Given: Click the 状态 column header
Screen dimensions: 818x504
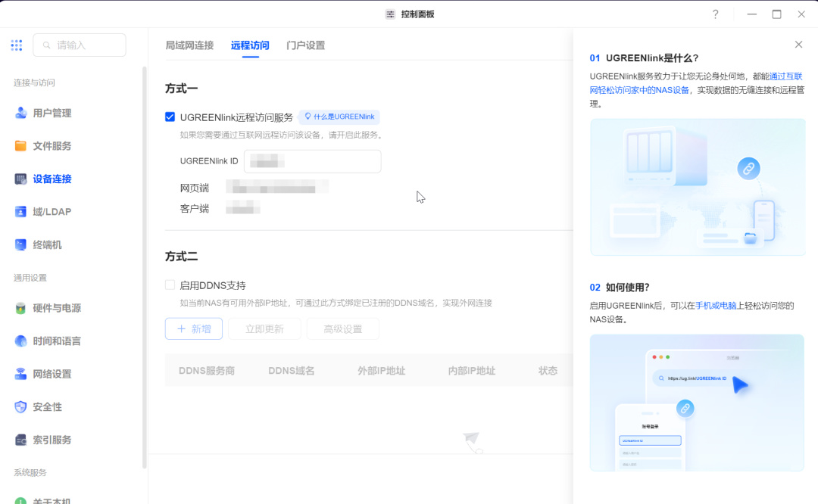Looking at the screenshot, I should point(548,371).
